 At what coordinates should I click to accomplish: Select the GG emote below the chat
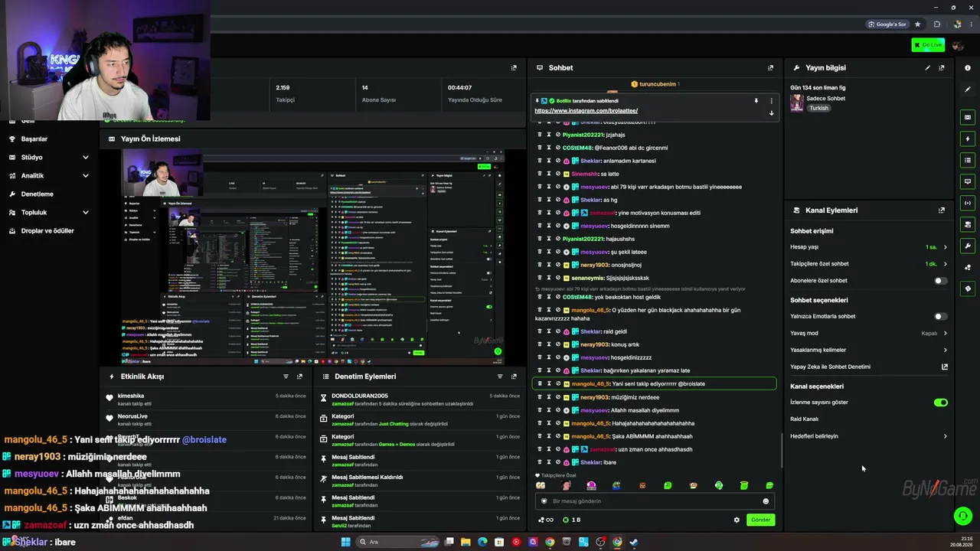(x=541, y=485)
